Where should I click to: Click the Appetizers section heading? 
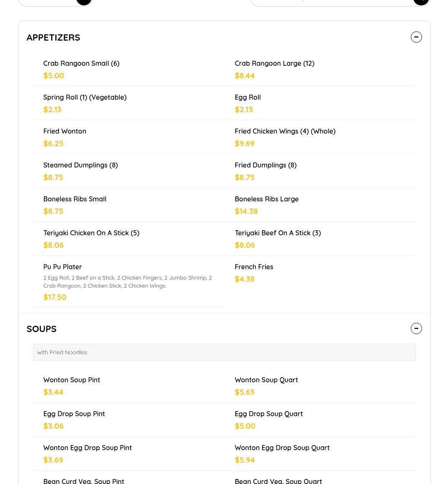click(x=53, y=37)
